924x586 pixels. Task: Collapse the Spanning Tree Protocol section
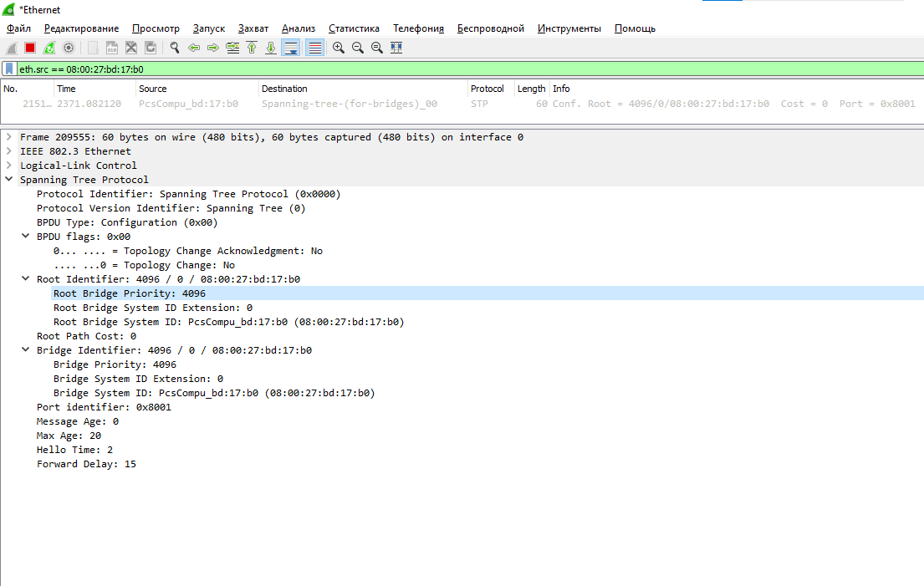coord(9,180)
